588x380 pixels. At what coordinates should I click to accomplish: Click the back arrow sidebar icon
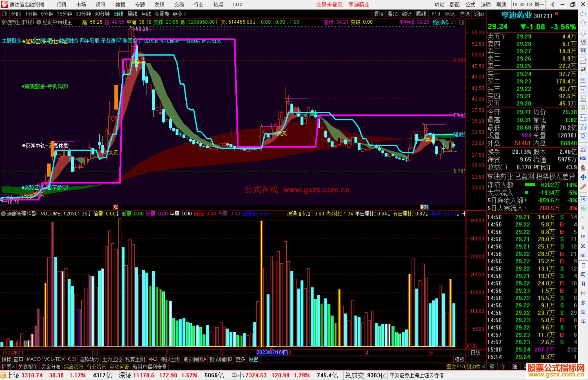[x=583, y=14]
